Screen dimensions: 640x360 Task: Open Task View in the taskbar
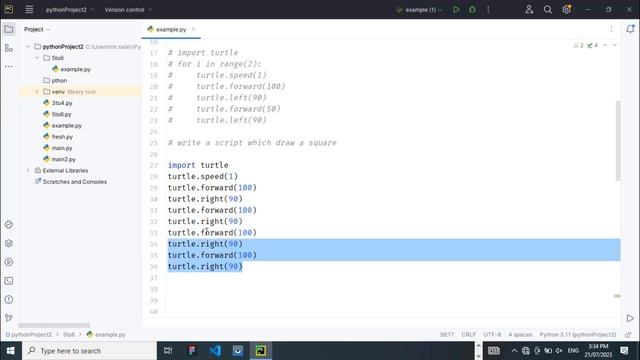coord(168,351)
